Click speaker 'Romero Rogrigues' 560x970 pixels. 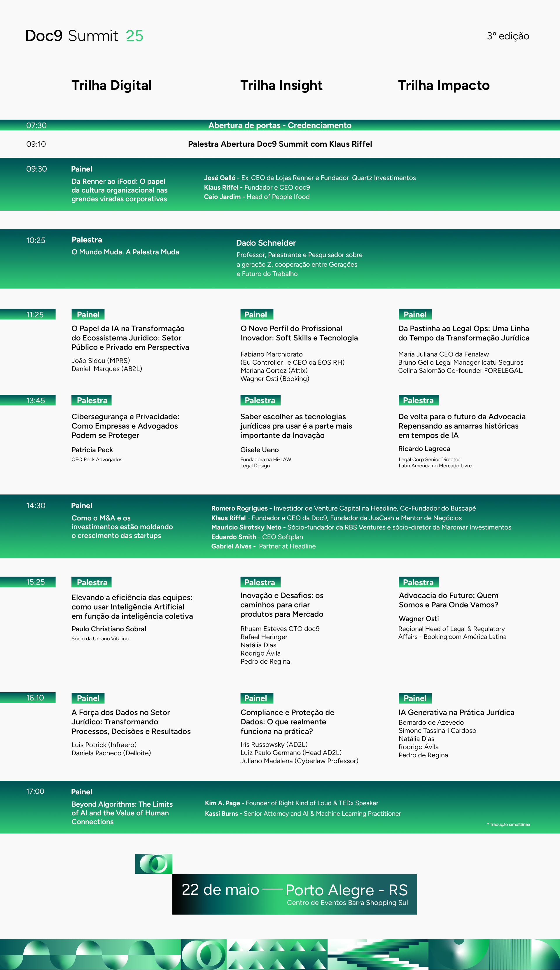pyautogui.click(x=239, y=508)
